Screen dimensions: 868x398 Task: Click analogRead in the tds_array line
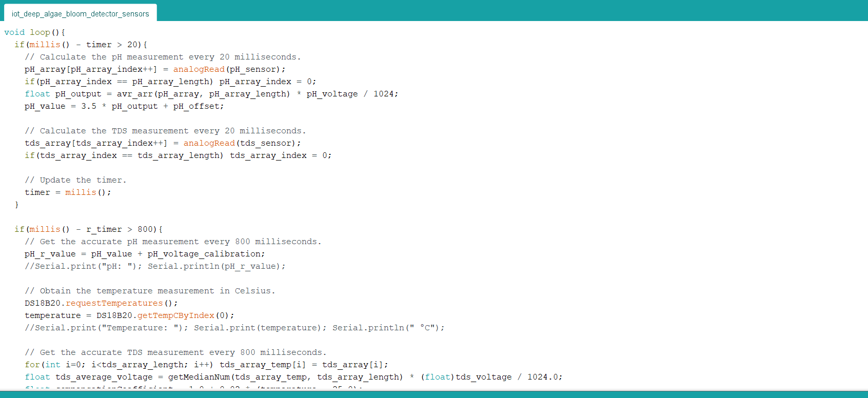[x=209, y=143]
